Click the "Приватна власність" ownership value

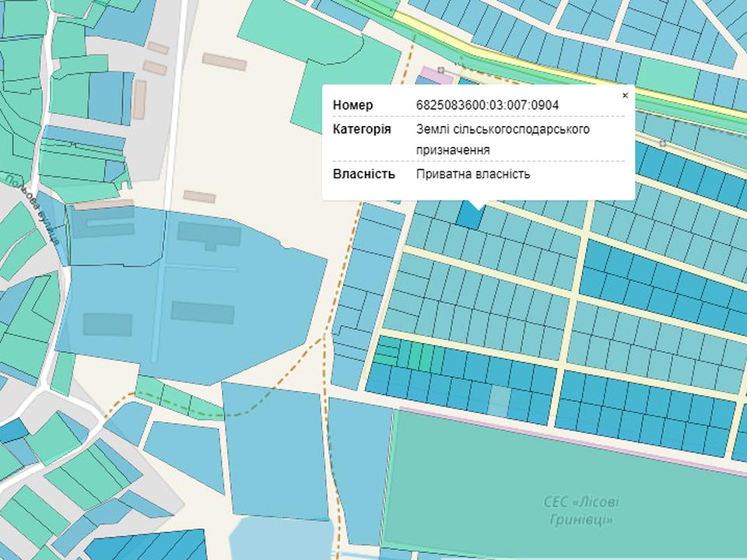click(473, 173)
